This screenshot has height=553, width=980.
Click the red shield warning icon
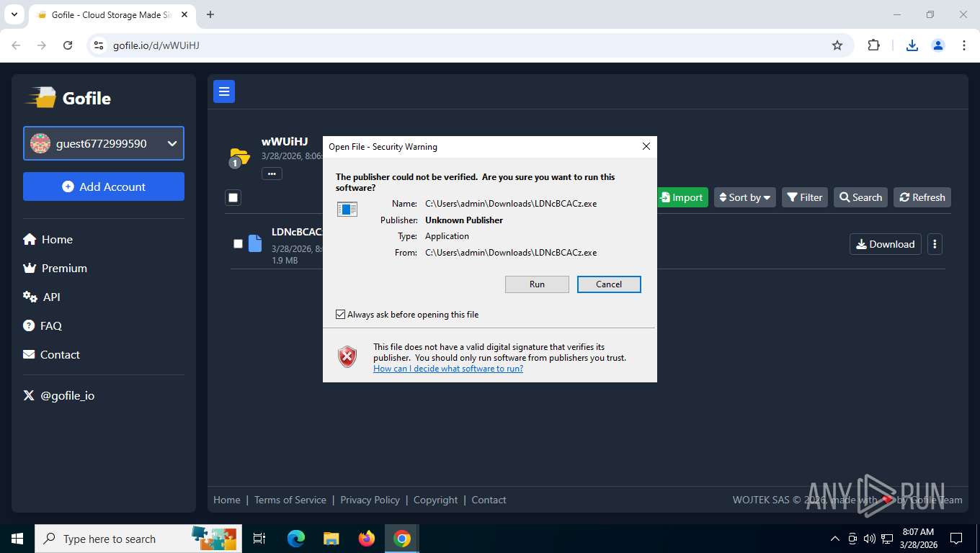347,356
